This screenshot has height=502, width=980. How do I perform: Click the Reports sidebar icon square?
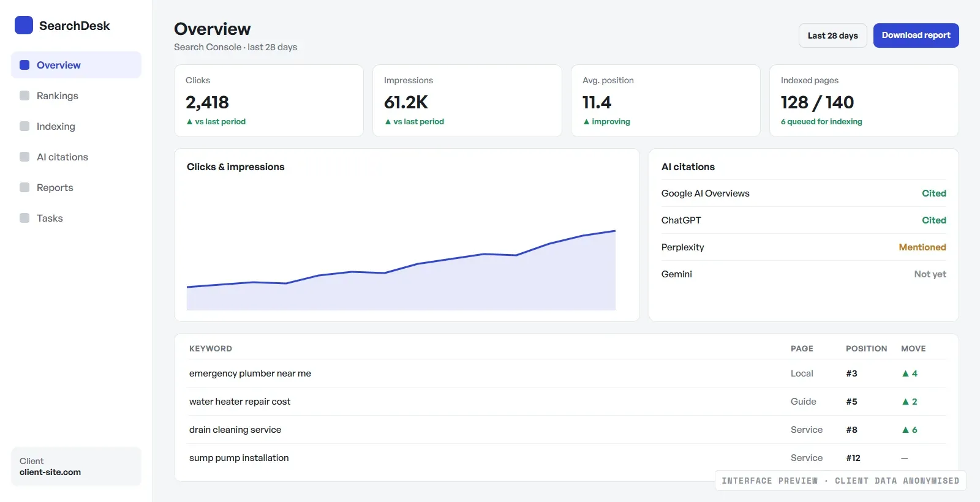coord(24,187)
